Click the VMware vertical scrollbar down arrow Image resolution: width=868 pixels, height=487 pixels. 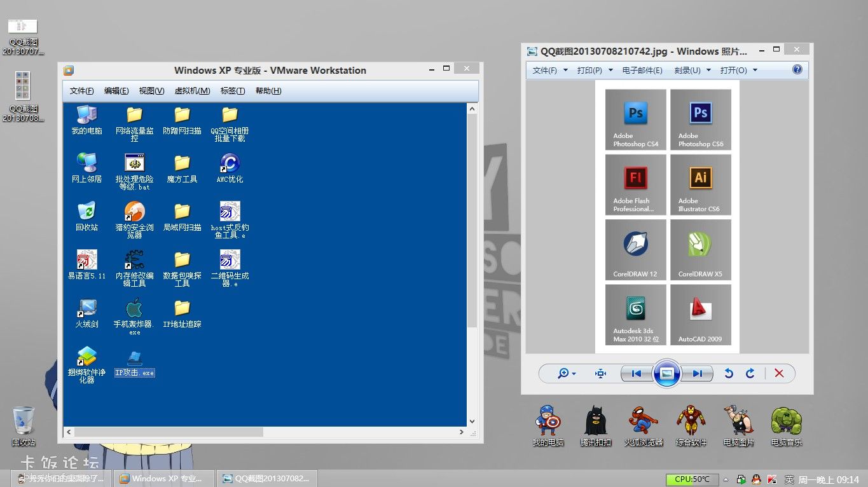click(472, 421)
